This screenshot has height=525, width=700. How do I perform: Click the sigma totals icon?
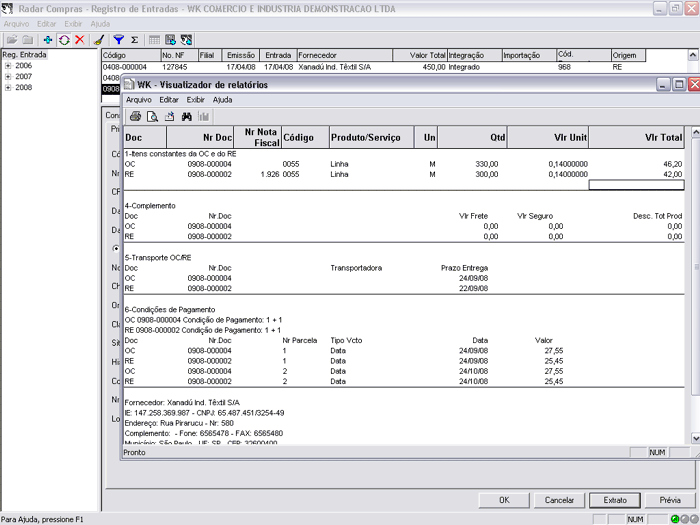tap(134, 39)
